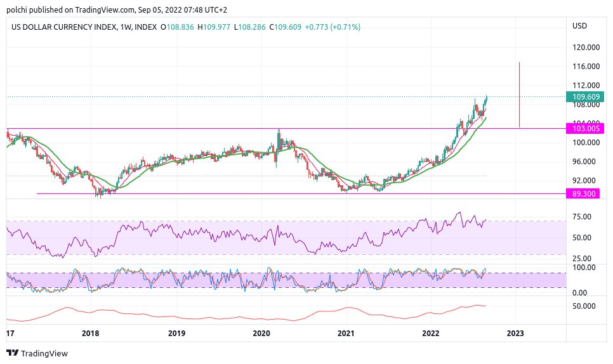
Task: Click the 2022 label on the time axis
Action: click(431, 333)
